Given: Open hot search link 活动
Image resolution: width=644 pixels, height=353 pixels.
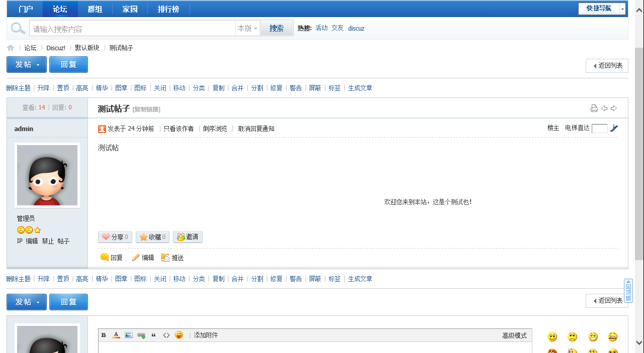Looking at the screenshot, I should pyautogui.click(x=321, y=28).
